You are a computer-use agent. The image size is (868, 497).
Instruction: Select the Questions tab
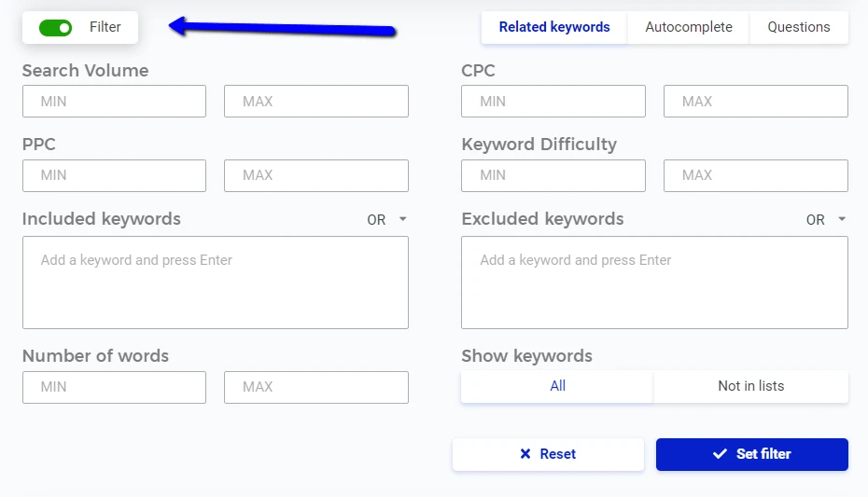799,27
